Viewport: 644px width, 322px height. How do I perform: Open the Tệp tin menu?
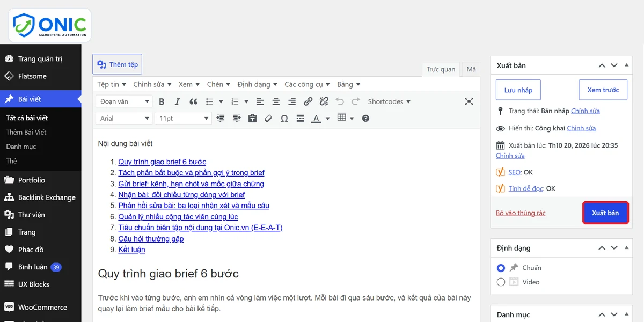(x=112, y=84)
